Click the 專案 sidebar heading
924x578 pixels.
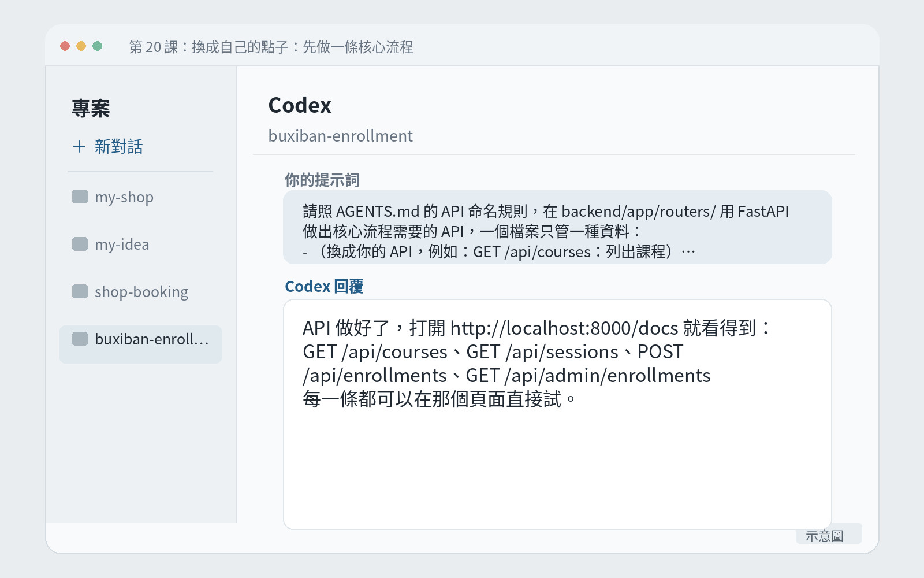click(x=91, y=109)
